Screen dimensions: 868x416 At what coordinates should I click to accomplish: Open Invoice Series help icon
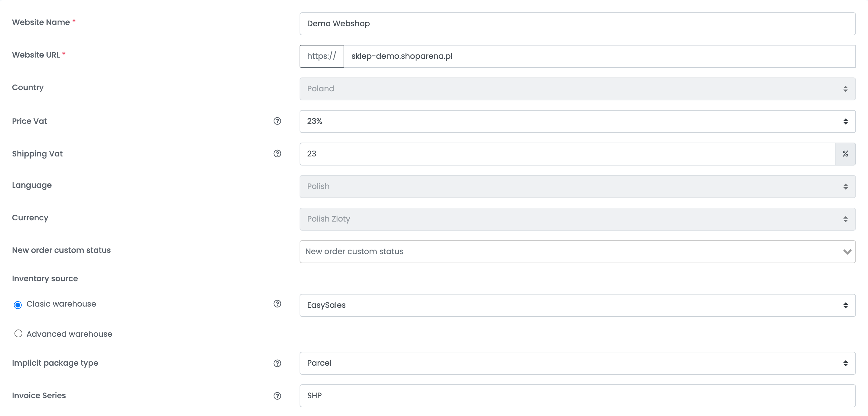click(x=277, y=396)
